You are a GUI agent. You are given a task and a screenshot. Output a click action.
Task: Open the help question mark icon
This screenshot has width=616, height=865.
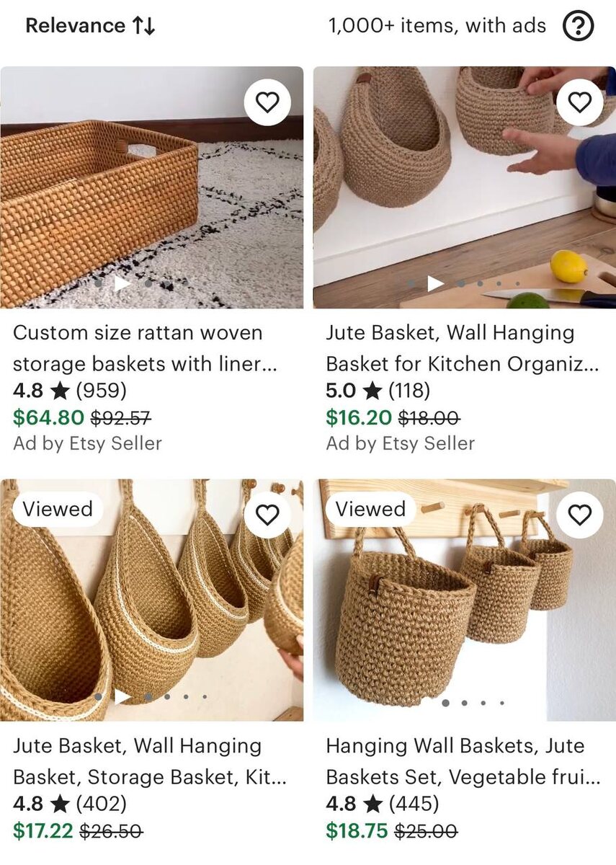578,27
